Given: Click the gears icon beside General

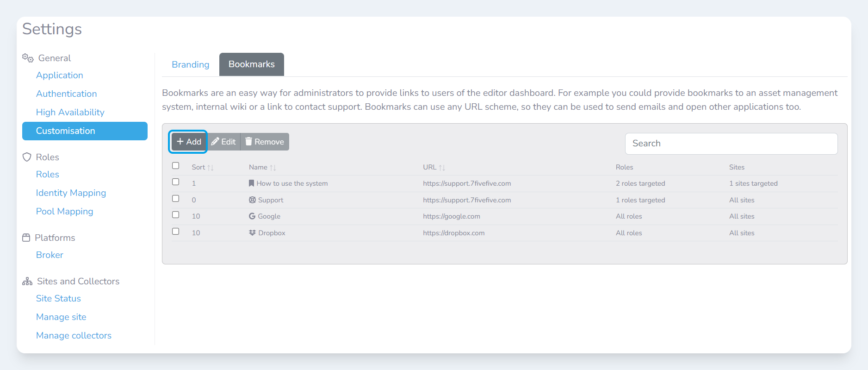Looking at the screenshot, I should point(28,58).
